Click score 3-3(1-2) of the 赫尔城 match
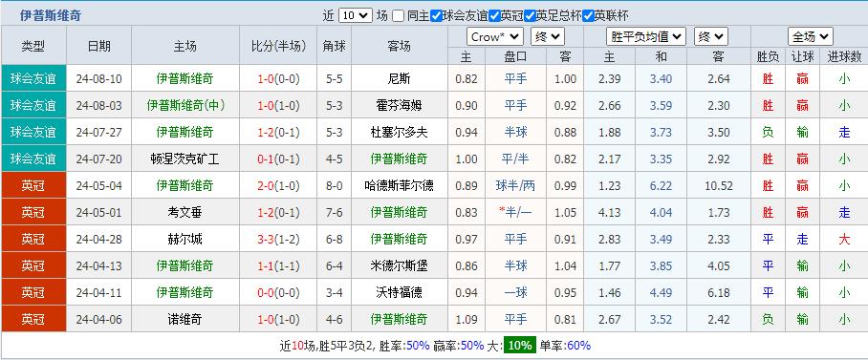This screenshot has height=360, width=868. pyautogui.click(x=278, y=239)
